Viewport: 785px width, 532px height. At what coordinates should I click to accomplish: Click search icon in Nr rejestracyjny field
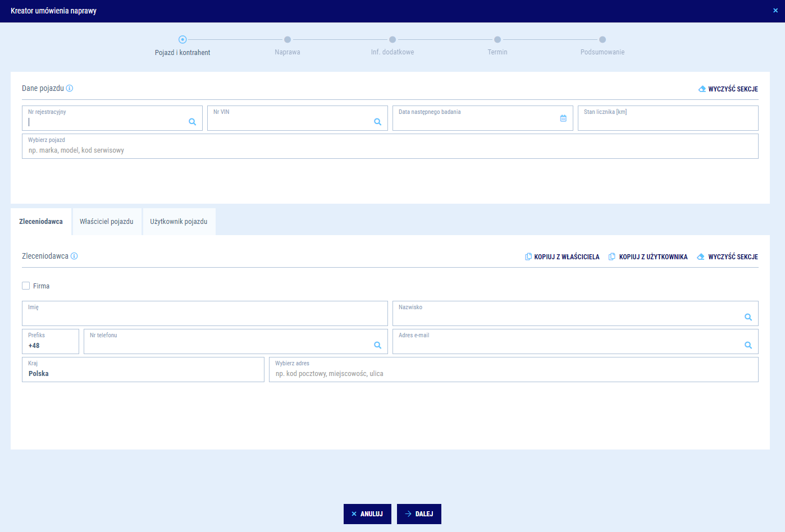pyautogui.click(x=192, y=122)
